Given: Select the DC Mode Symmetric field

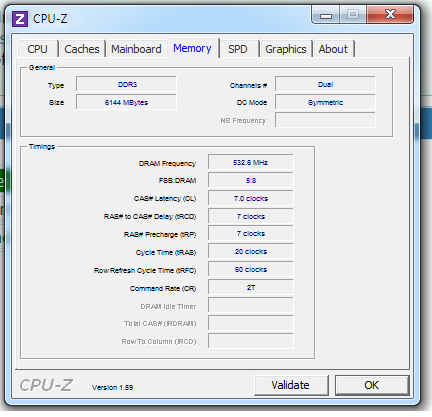Looking at the screenshot, I should [x=325, y=102].
